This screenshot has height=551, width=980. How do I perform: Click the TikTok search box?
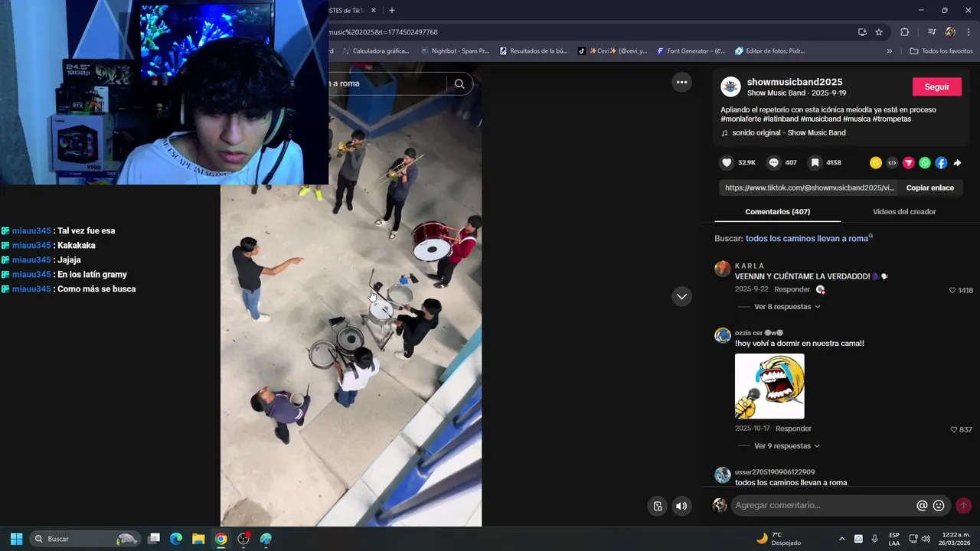coord(387,84)
